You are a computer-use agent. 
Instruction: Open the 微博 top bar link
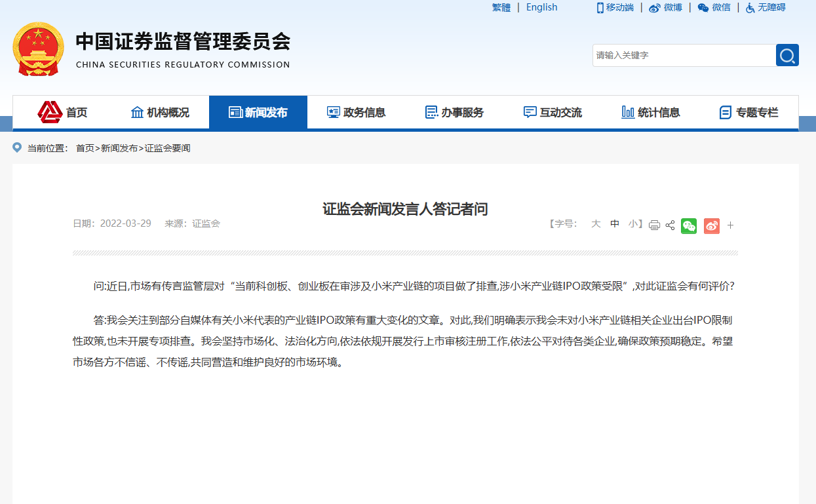tap(673, 7)
